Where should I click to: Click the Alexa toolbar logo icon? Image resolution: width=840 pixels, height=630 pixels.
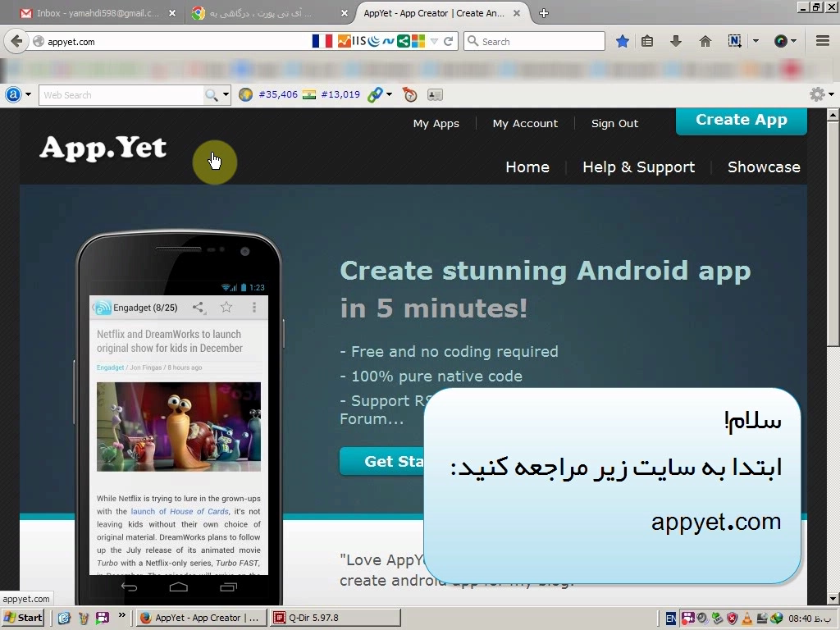[x=13, y=95]
